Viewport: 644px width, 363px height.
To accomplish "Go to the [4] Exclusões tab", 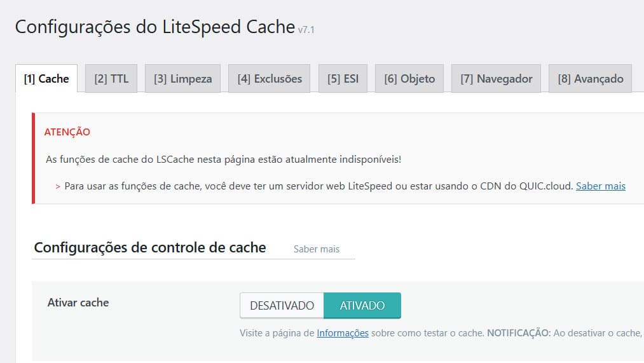I will click(270, 78).
